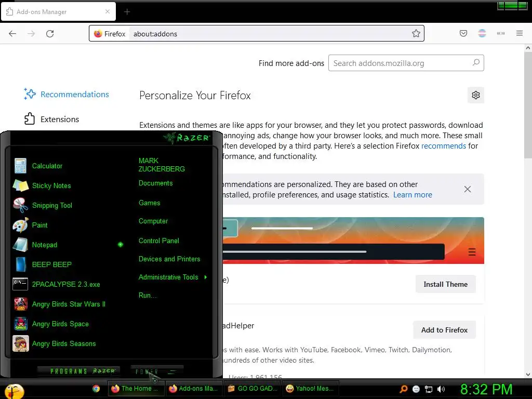Click the orange theme preview image
This screenshot has width=532, height=399.
[x=353, y=241]
